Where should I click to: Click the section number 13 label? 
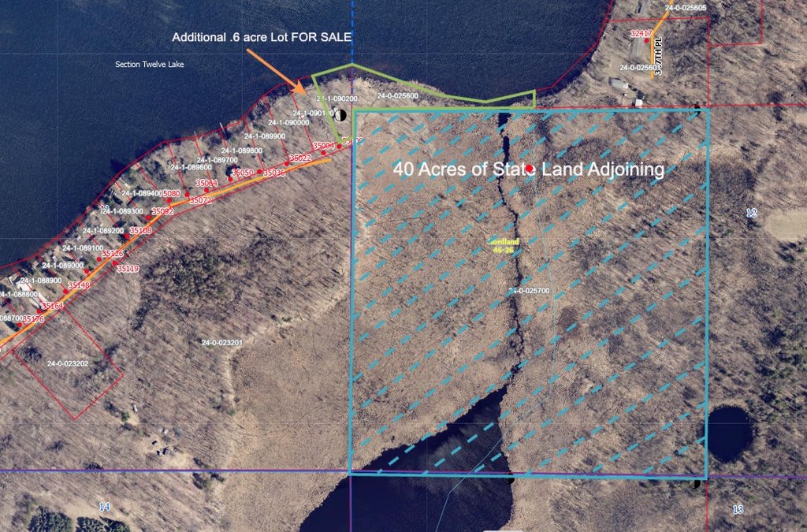tap(738, 509)
